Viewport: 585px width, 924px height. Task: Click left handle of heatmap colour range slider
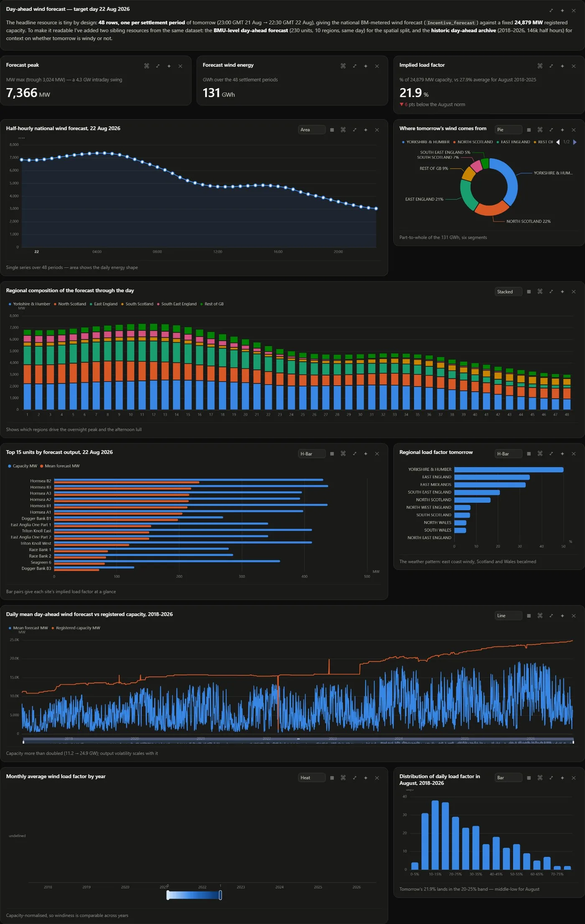(x=168, y=895)
